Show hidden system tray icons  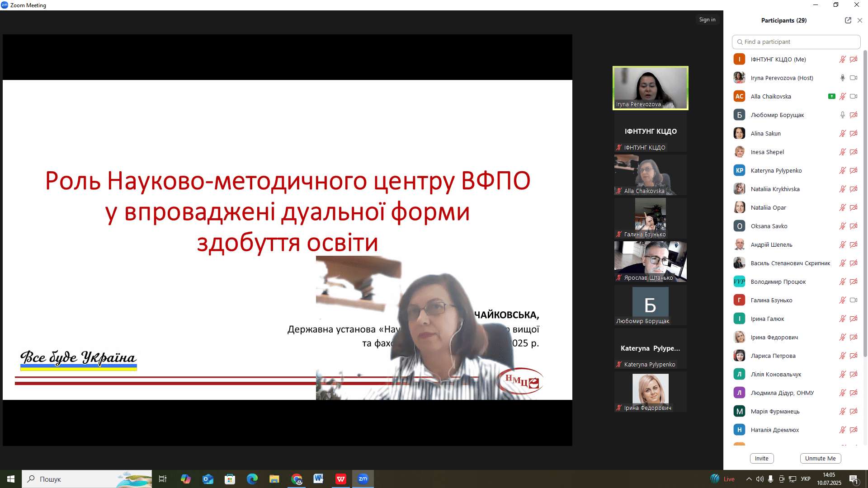[x=749, y=479]
